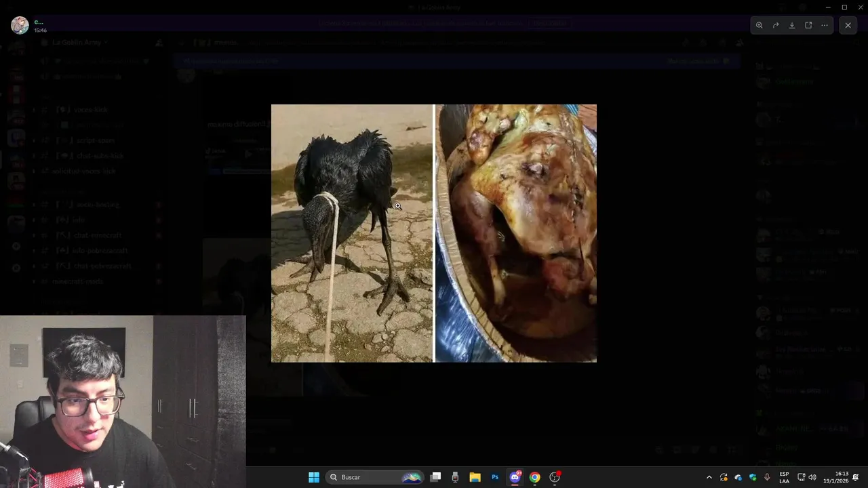868x488 pixels.
Task: Open File Explorer from the taskbar
Action: [475, 477]
